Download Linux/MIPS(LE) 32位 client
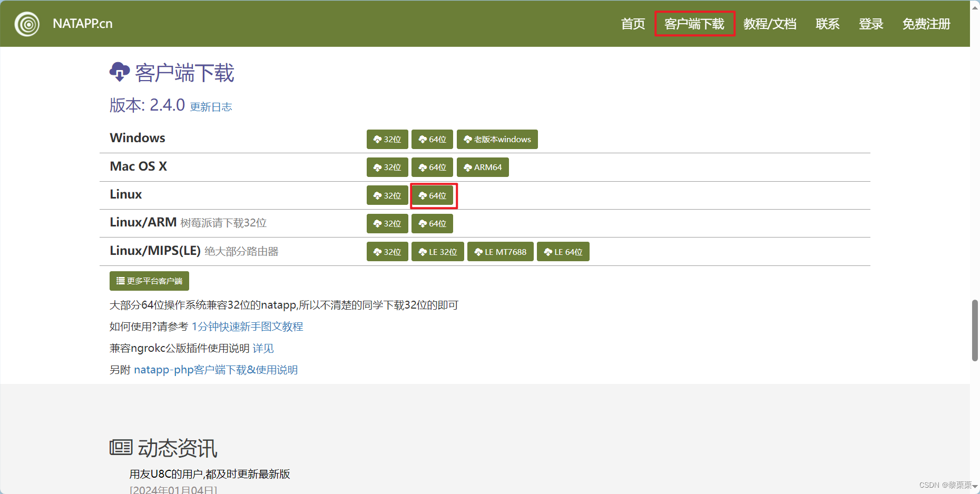The height and width of the screenshot is (494, 980). click(x=387, y=252)
